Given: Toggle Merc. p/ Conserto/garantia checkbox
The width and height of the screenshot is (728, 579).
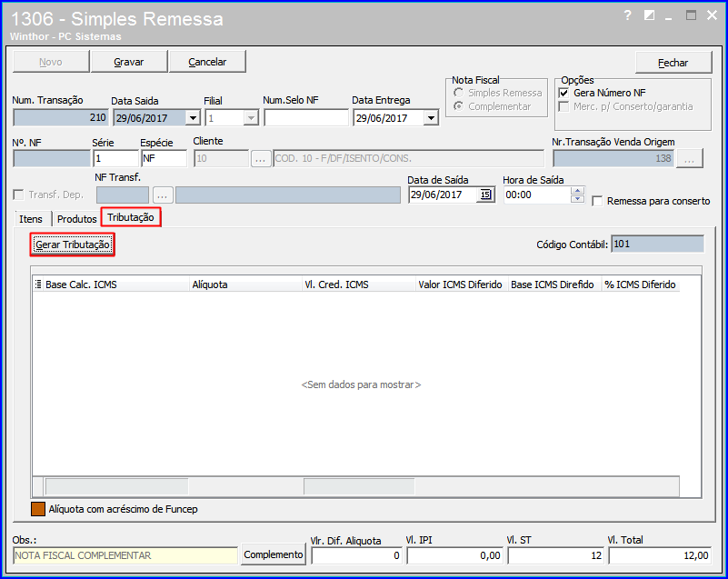Looking at the screenshot, I should coord(563,106).
